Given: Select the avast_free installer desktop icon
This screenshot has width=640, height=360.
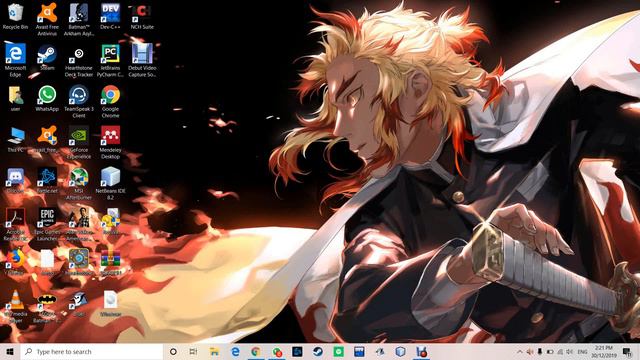Looking at the screenshot, I should 47,140.
